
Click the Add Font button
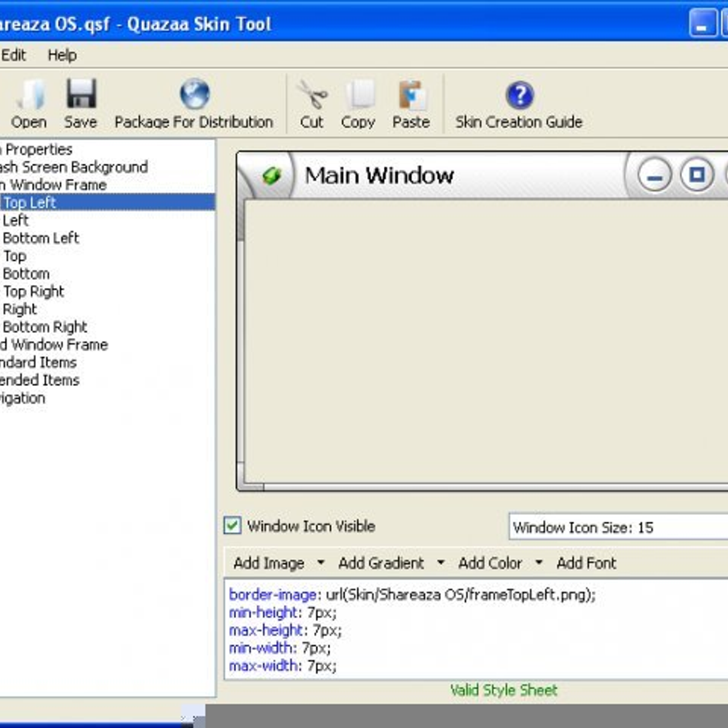tap(586, 563)
